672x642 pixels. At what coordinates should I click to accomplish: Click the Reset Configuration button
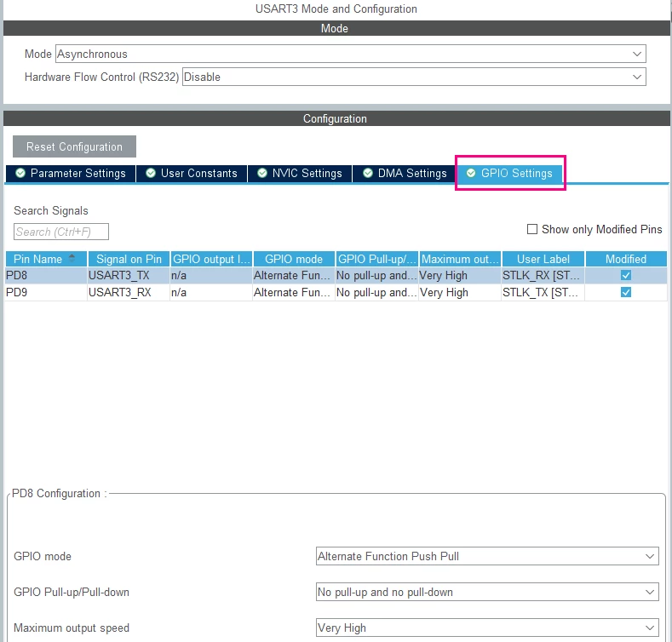[x=75, y=147]
